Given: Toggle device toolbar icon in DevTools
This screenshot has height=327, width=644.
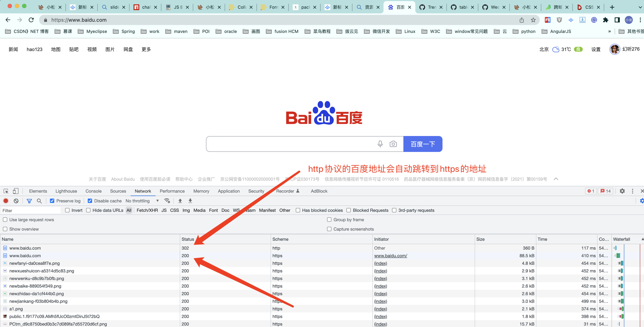Looking at the screenshot, I should pos(16,191).
